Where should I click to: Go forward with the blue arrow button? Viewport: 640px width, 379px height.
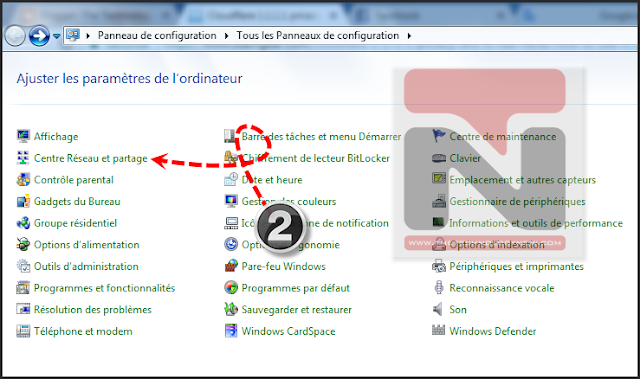coord(39,36)
